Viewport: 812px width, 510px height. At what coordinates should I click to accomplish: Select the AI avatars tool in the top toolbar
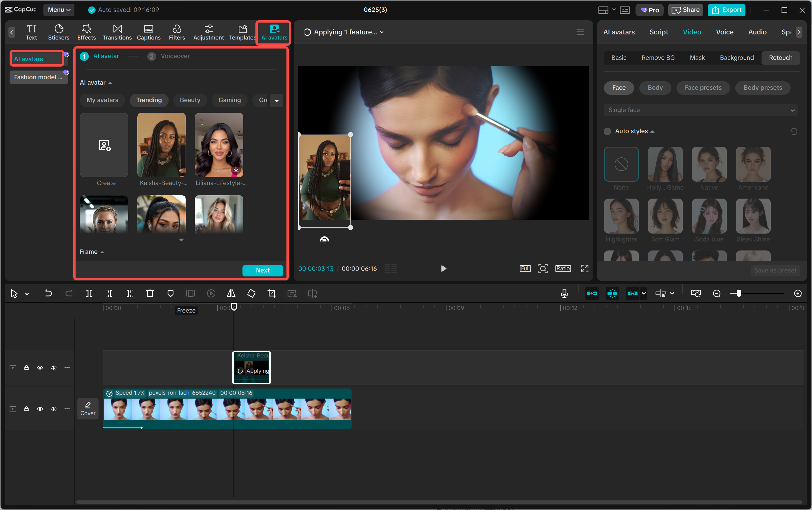click(273, 32)
